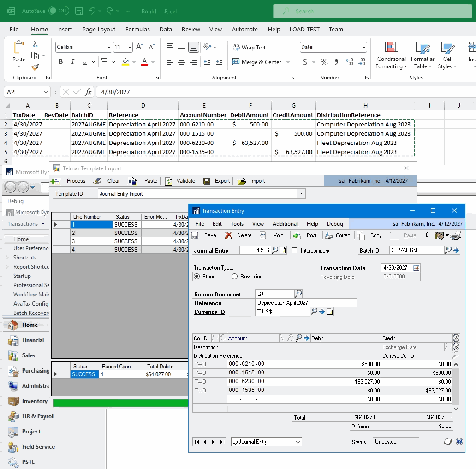Open the Template ID dropdown
This screenshot has height=469, width=476.
[x=302, y=193]
